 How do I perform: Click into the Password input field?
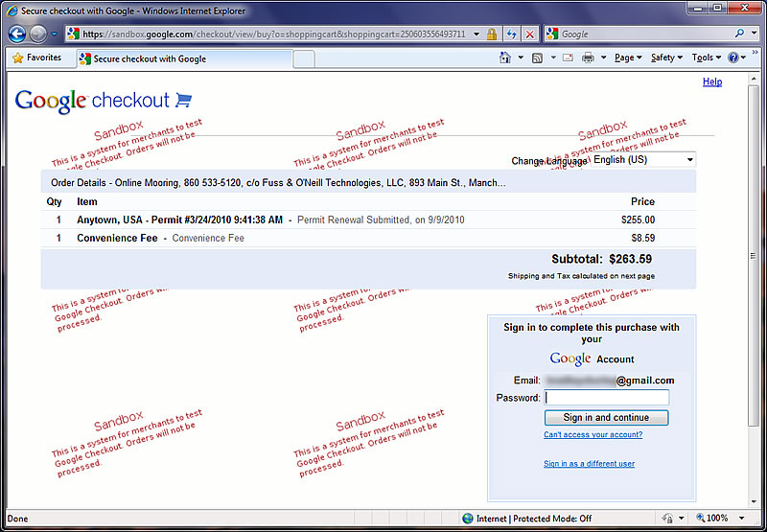pyautogui.click(x=606, y=398)
